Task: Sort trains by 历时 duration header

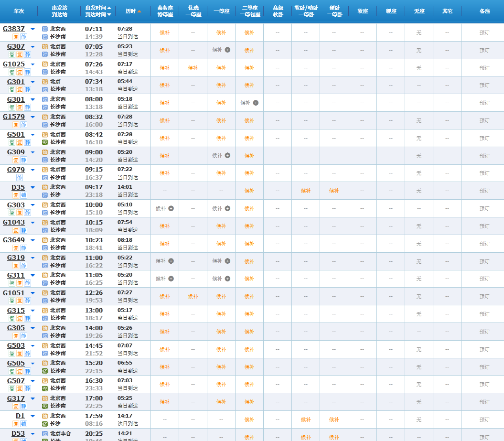Action: (133, 11)
